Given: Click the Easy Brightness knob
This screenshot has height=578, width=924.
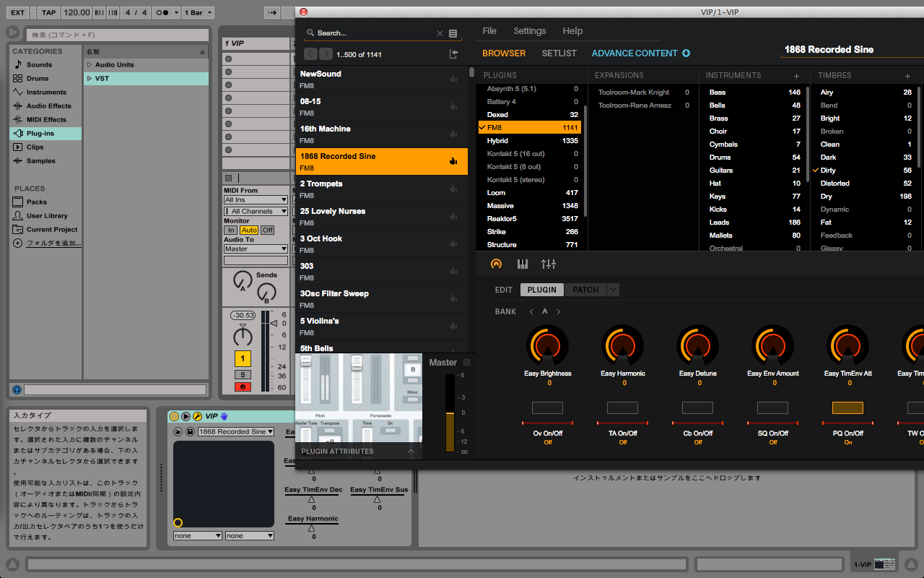Looking at the screenshot, I should click(547, 345).
